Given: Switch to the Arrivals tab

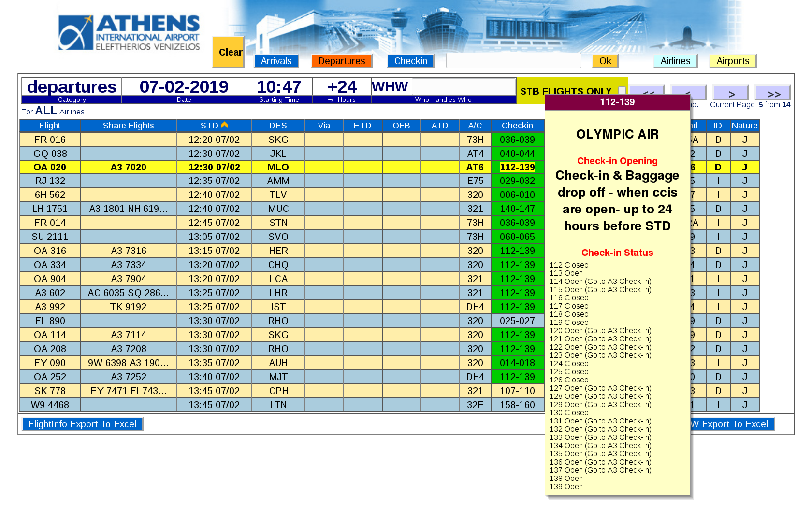Looking at the screenshot, I should [x=276, y=61].
